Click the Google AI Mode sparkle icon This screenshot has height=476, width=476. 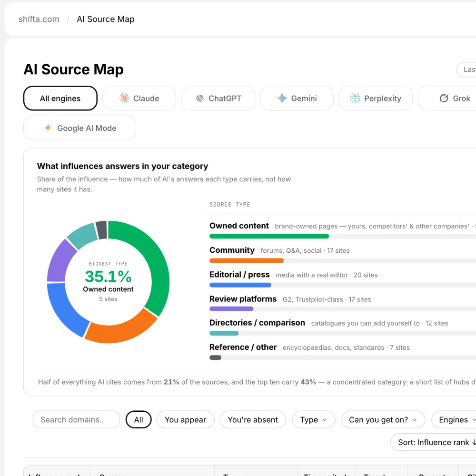[x=48, y=128]
